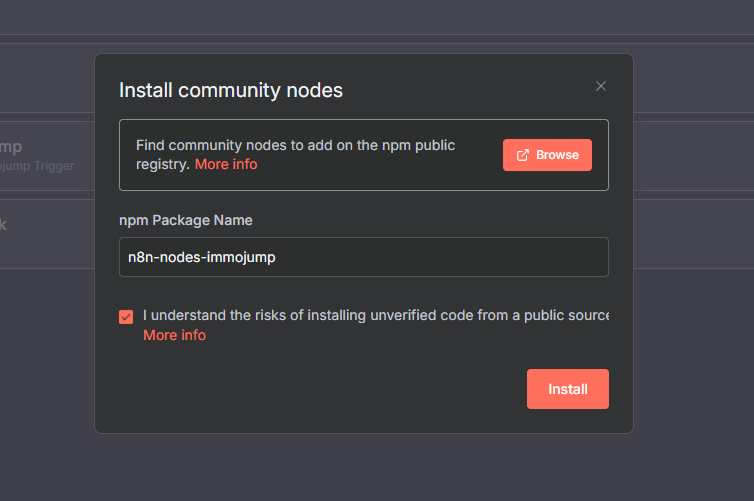Click the 'Find community nodes' description text
The height and width of the screenshot is (501, 754).
pyautogui.click(x=295, y=145)
